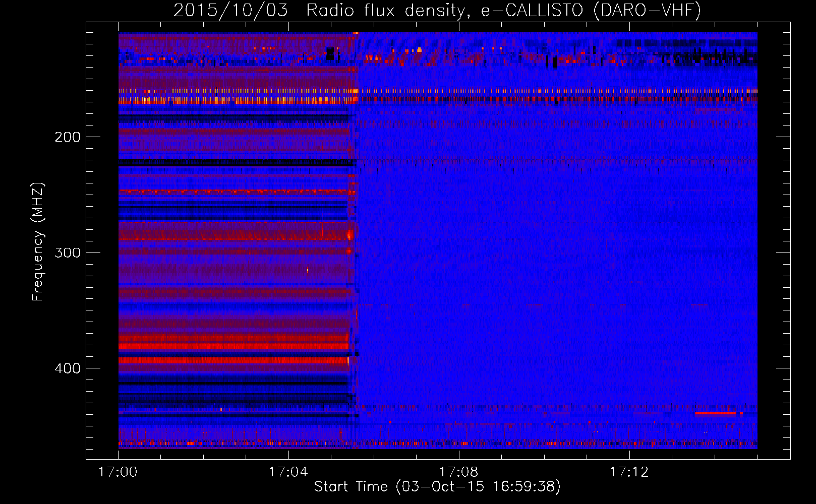The height and width of the screenshot is (504, 816).
Task: Select the Frequency (MHZ) y-axis label
Action: pos(38,242)
